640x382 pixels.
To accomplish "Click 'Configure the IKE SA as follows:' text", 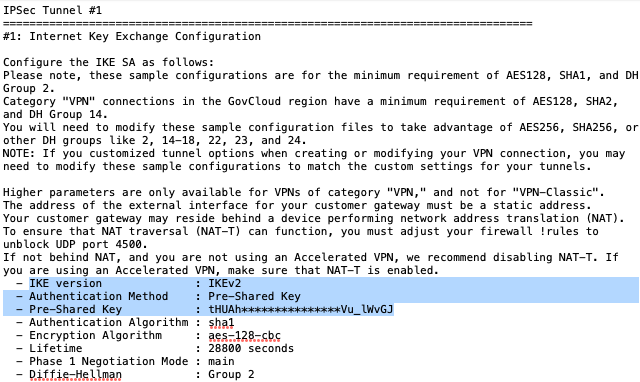I will pos(108,62).
